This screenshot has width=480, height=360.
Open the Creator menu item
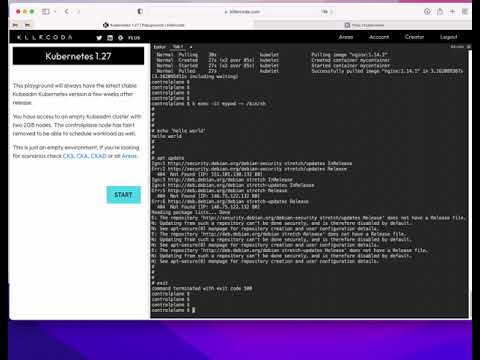pyautogui.click(x=414, y=37)
